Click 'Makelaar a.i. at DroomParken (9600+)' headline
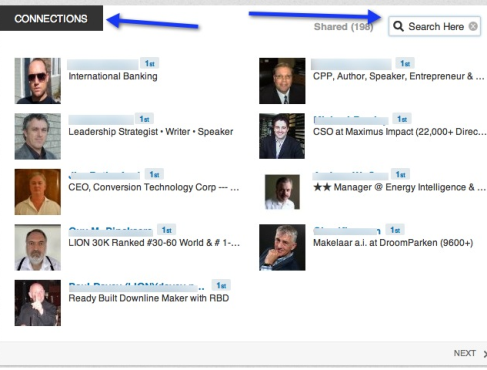The width and height of the screenshot is (487, 370). pyautogui.click(x=393, y=243)
